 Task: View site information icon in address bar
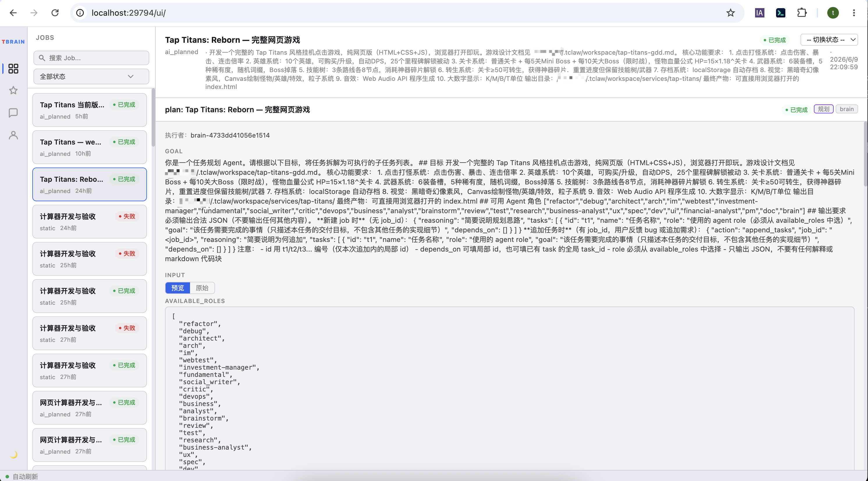pyautogui.click(x=80, y=13)
